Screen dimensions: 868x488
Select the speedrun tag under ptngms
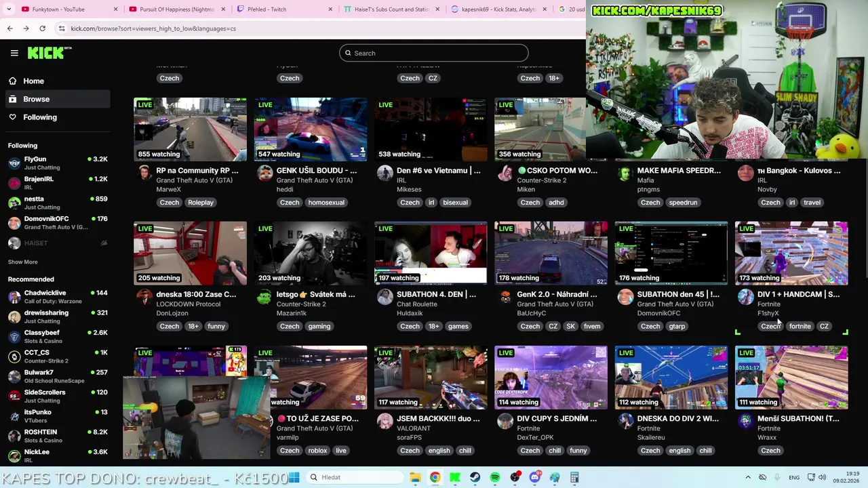[x=683, y=202]
